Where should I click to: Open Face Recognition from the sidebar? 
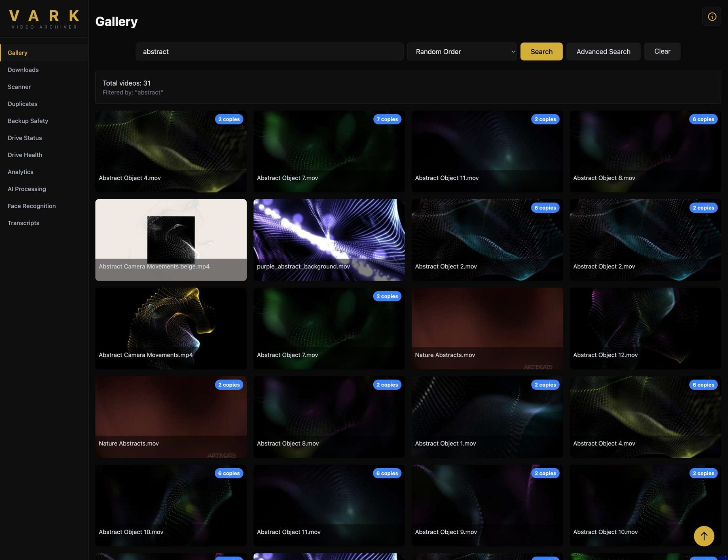click(32, 206)
